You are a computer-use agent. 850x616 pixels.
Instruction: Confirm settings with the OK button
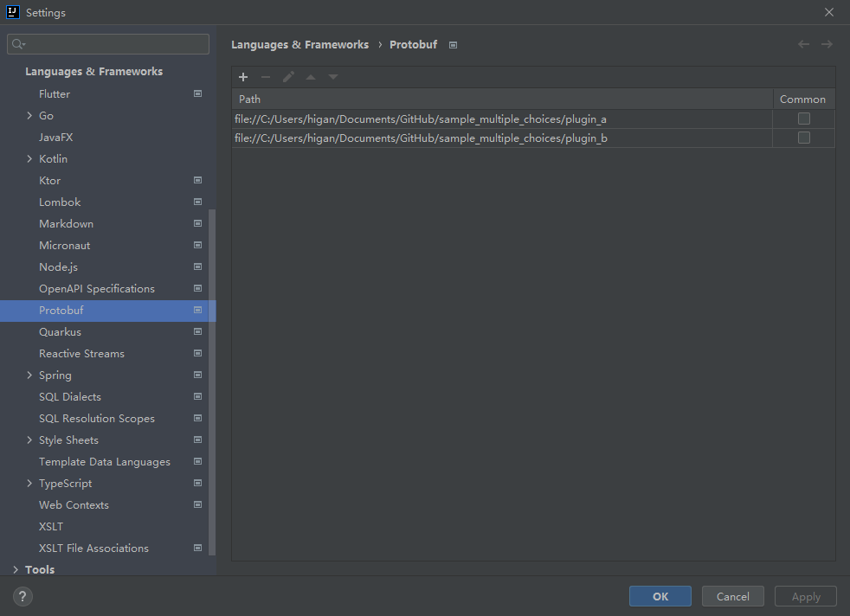point(660,596)
